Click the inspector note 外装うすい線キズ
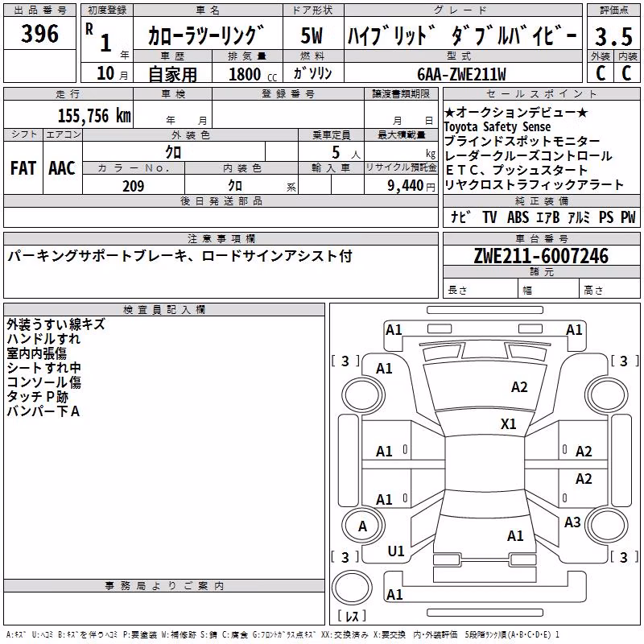The height and width of the screenshot is (644, 644). coord(56,324)
